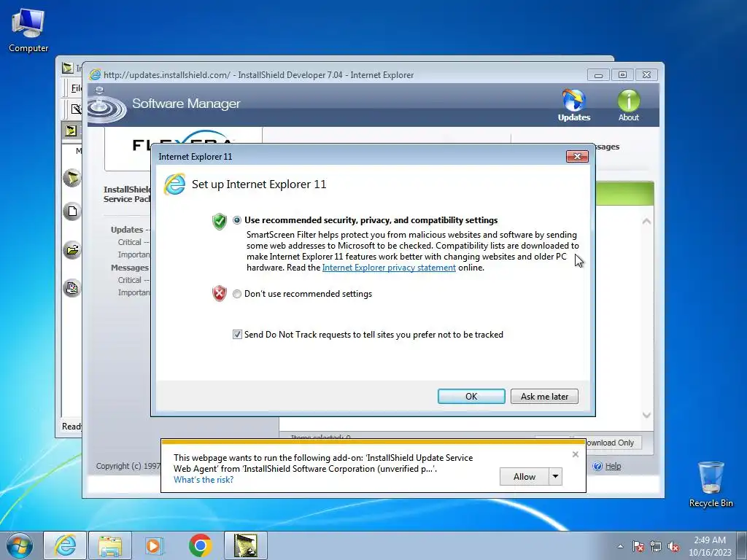747x560 pixels.
Task: Open the Updates section in Software Manager
Action: (x=573, y=105)
